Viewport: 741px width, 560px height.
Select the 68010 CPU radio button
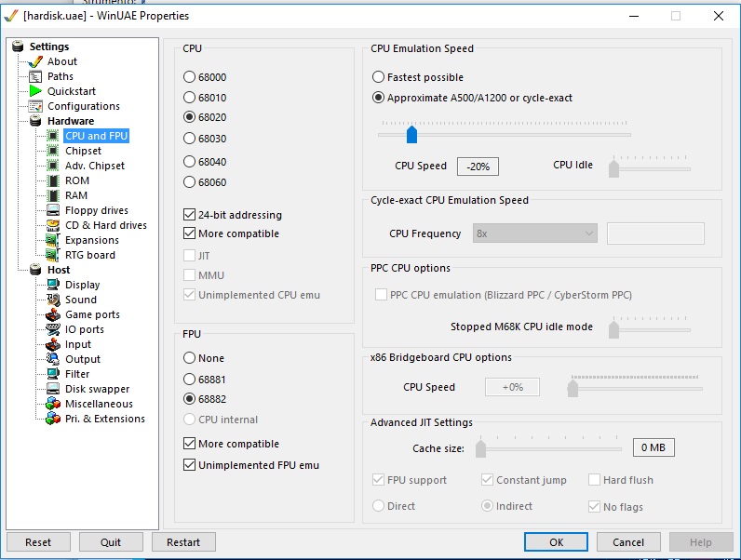[189, 98]
